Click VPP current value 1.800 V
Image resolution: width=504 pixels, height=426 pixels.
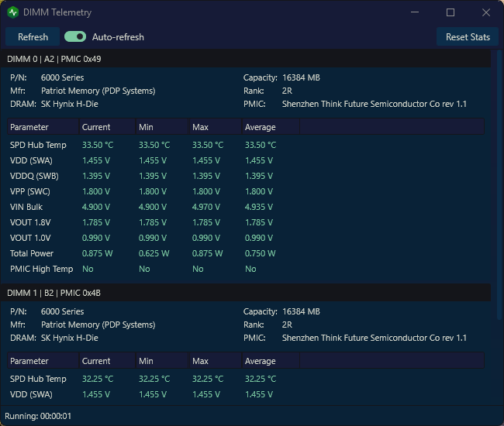click(x=96, y=191)
